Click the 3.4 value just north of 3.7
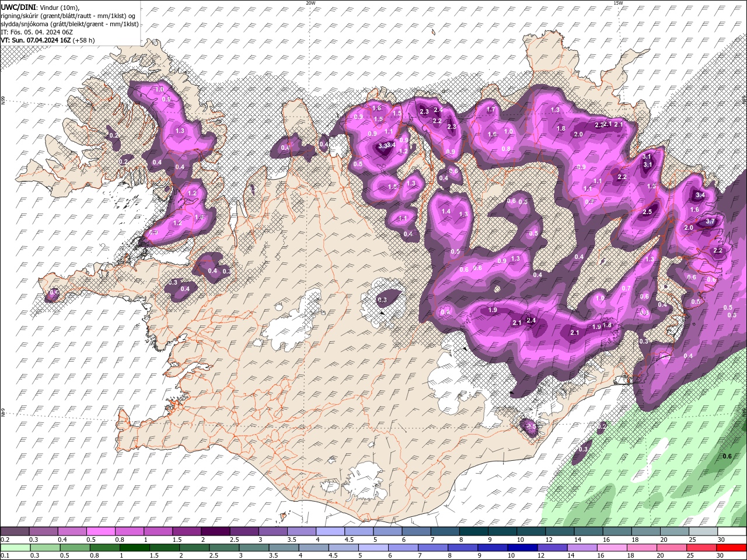 click(x=701, y=195)
